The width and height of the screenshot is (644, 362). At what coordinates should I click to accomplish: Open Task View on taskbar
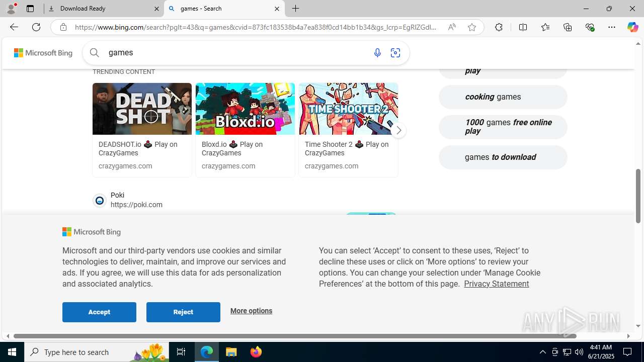181,352
